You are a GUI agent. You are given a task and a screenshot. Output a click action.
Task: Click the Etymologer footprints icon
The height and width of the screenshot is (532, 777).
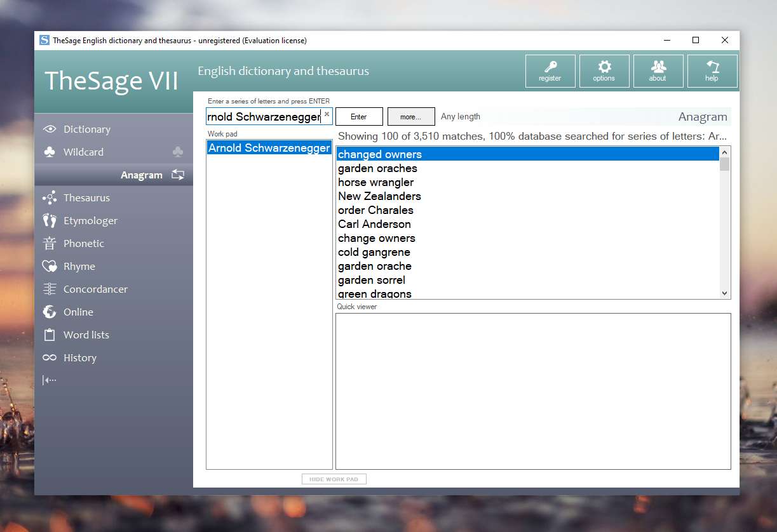point(50,221)
